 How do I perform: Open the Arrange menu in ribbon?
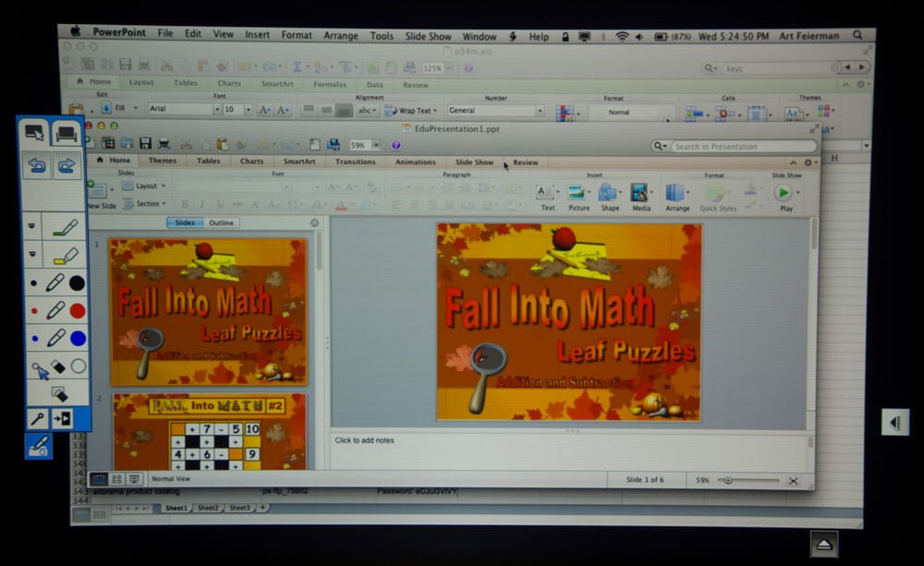point(677,198)
